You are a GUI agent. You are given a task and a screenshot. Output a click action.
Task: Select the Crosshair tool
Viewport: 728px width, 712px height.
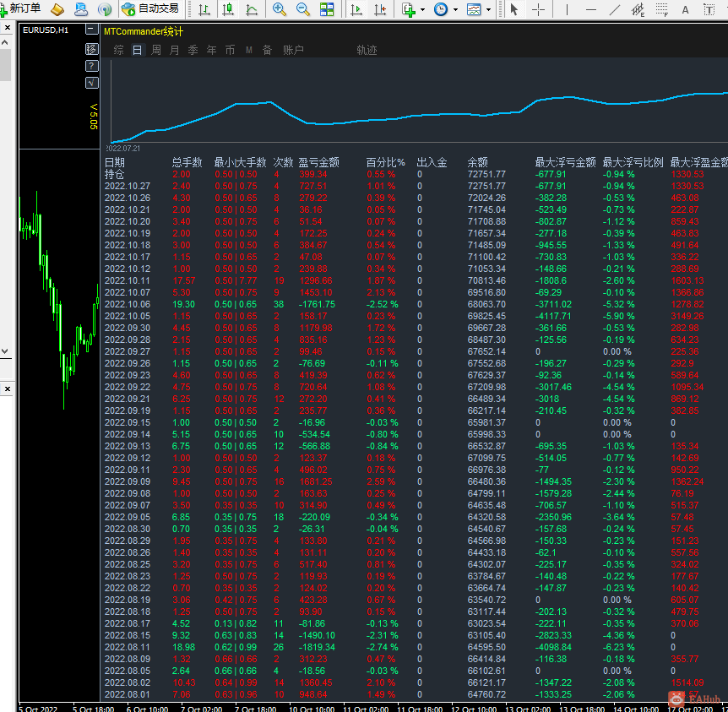click(538, 9)
